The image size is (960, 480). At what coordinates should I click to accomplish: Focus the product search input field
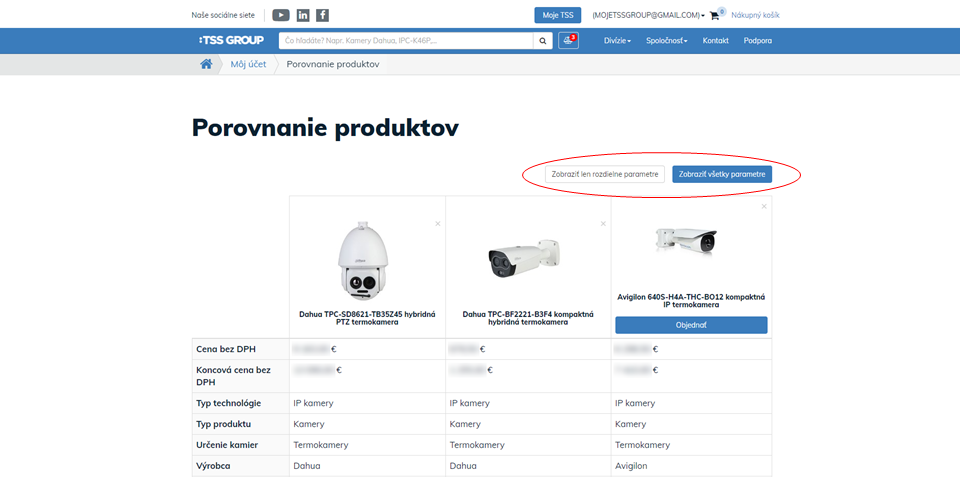point(406,41)
